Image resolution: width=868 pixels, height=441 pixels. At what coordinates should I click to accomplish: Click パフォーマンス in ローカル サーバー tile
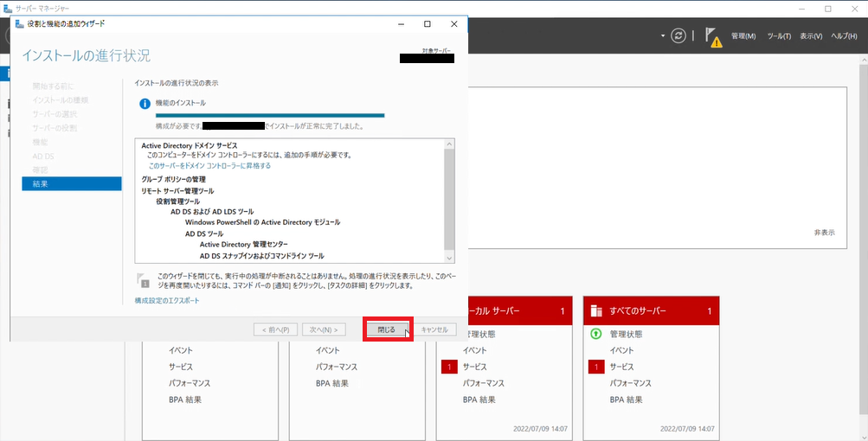coord(483,383)
